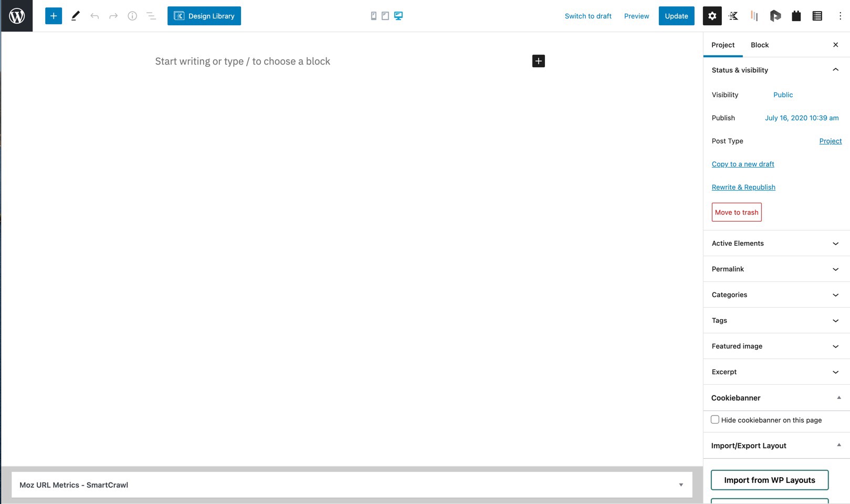Screen dimensions: 850x504
Task: Click the Rewrite & Republish link
Action: pos(743,187)
